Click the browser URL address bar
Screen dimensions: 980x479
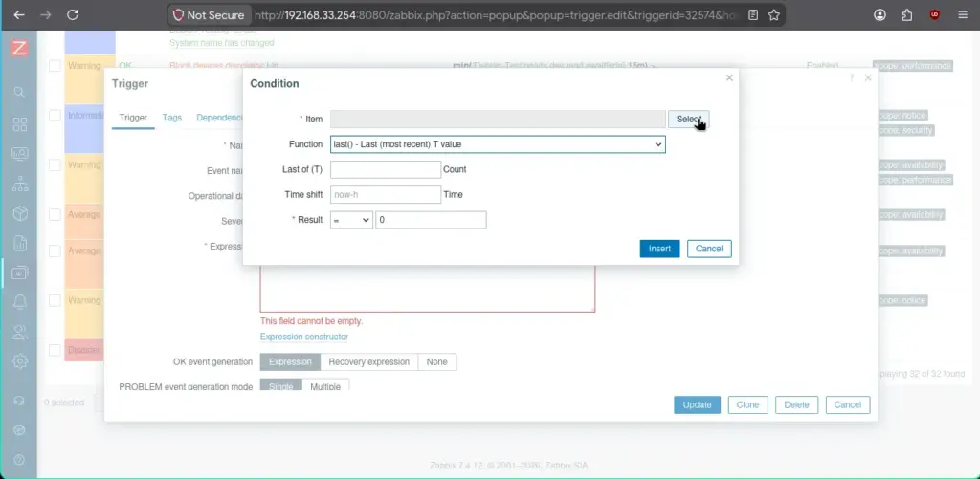497,15
